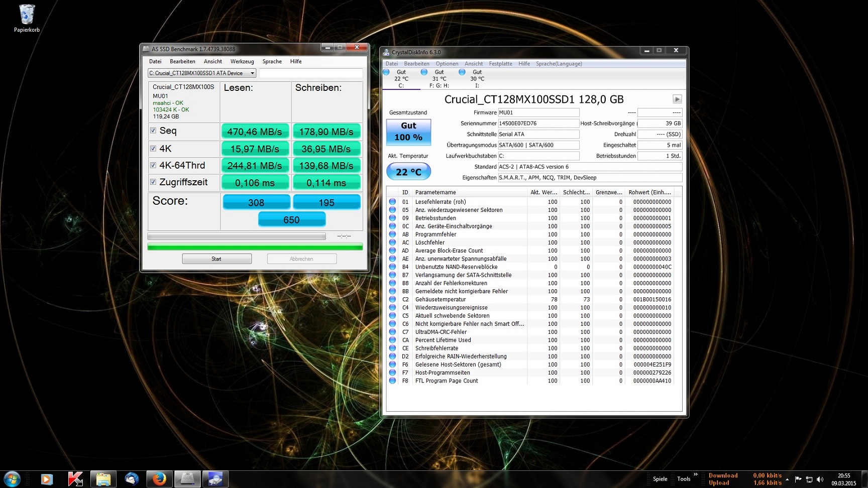
Task: Click status dot for FTL Program Page Count
Action: [393, 381]
